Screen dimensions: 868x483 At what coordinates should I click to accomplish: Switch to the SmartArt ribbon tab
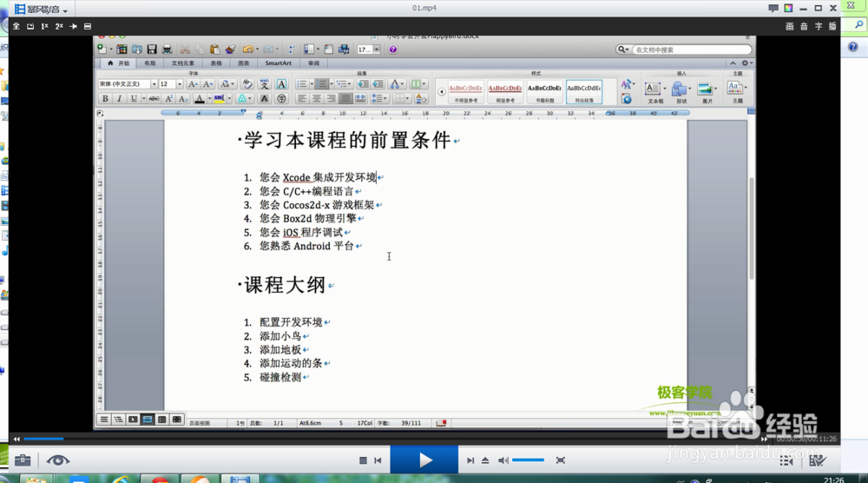tap(279, 63)
